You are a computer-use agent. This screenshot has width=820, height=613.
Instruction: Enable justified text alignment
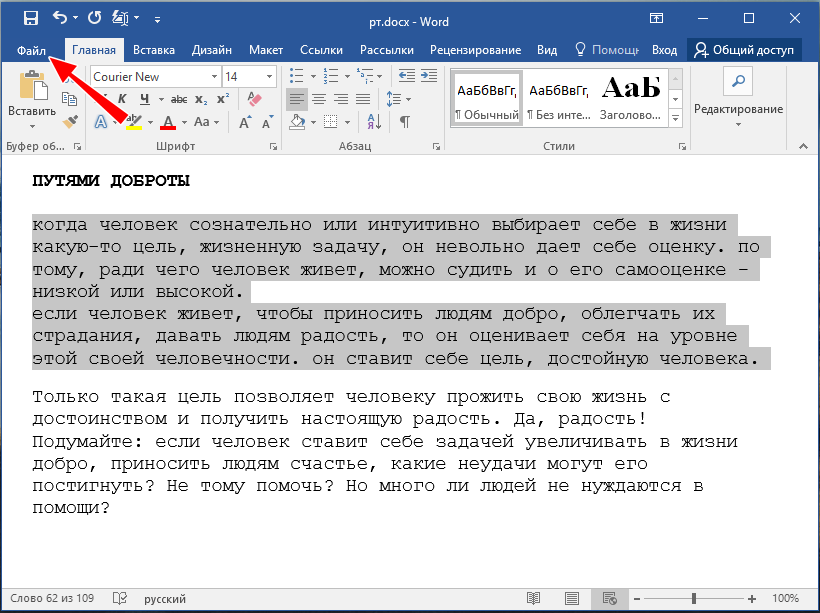click(x=364, y=99)
